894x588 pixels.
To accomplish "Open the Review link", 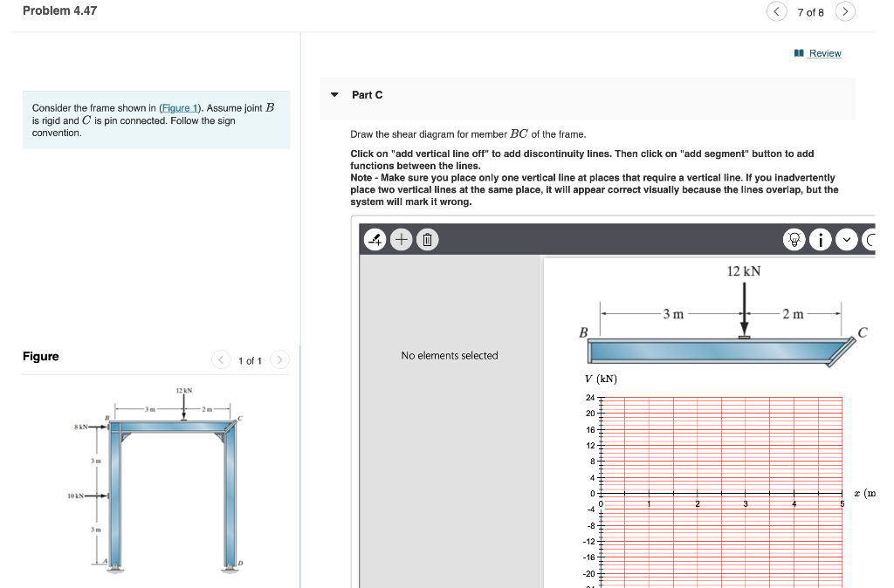I will point(825,53).
